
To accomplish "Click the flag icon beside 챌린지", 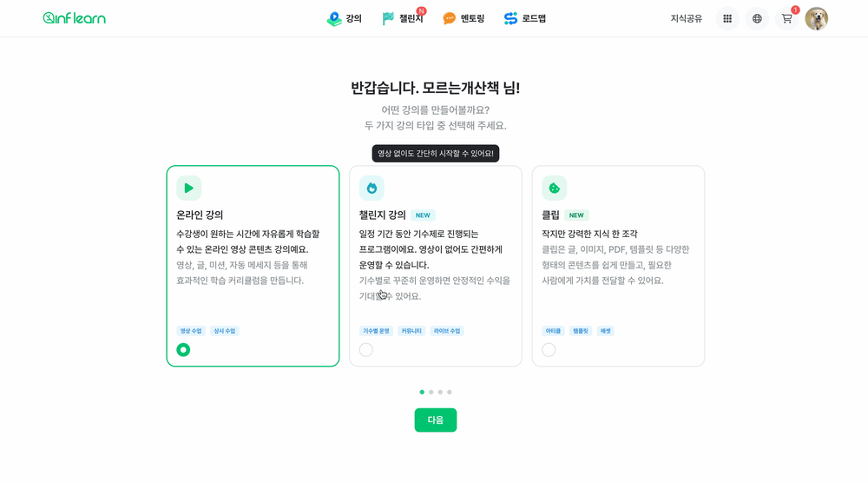I will [x=388, y=19].
